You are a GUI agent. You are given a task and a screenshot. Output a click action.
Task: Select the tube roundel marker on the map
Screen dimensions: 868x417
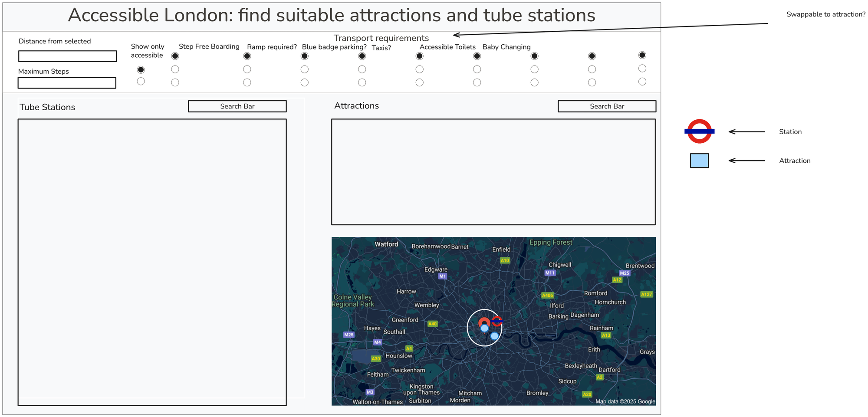pos(498,321)
